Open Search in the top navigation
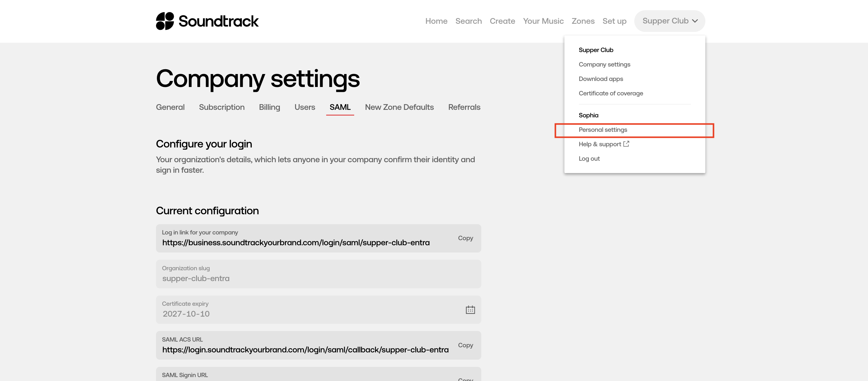Screen dimensions: 868x381 pyautogui.click(x=468, y=21)
